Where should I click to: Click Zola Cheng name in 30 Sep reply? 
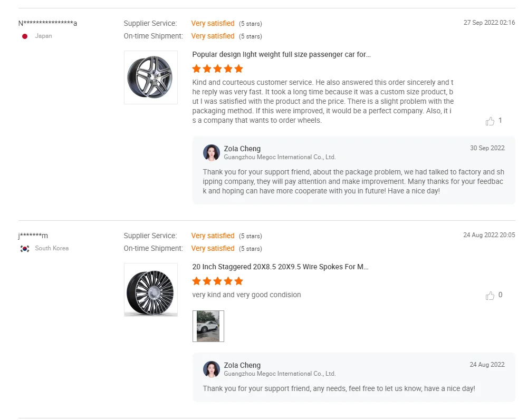tap(242, 149)
